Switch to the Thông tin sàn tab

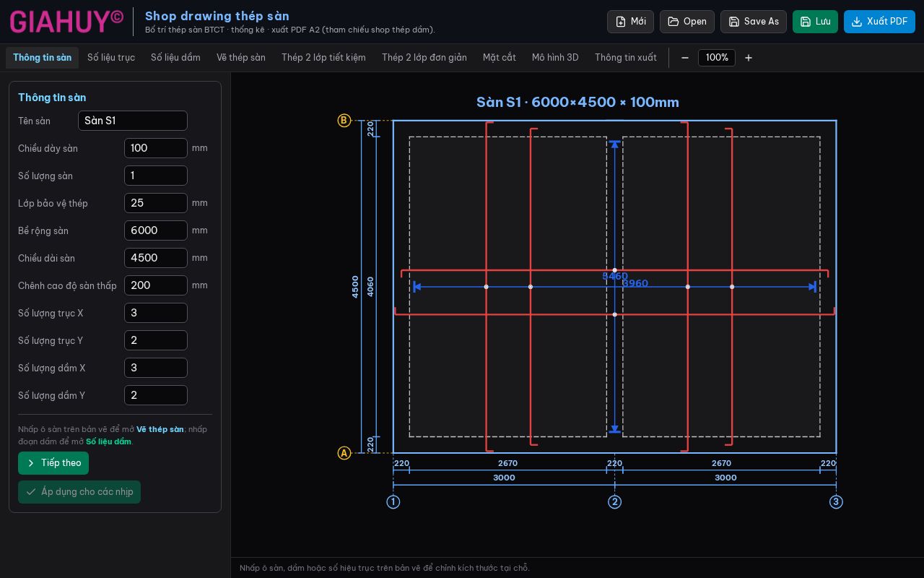point(42,58)
